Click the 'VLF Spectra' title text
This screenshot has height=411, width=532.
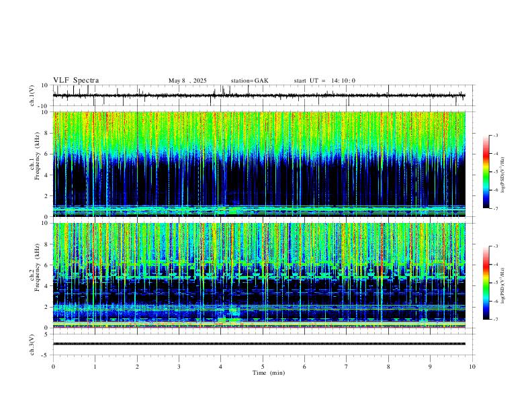tap(76, 81)
